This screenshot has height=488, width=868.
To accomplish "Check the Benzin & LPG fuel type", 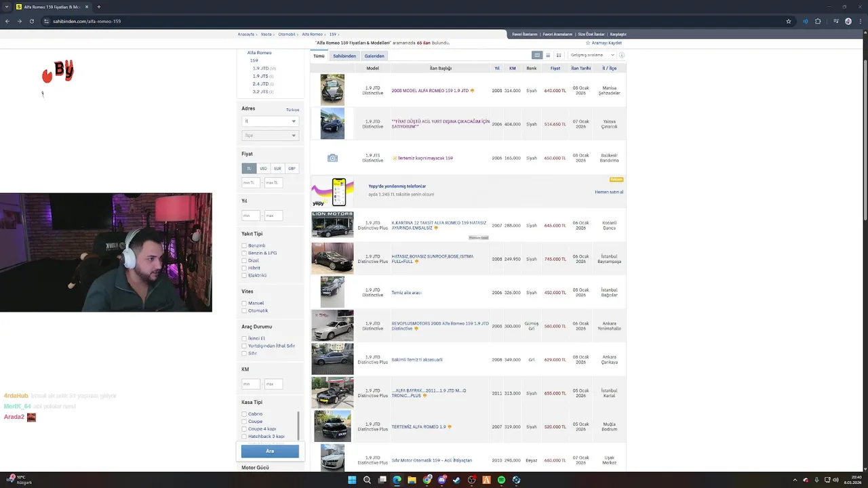I will click(x=244, y=253).
